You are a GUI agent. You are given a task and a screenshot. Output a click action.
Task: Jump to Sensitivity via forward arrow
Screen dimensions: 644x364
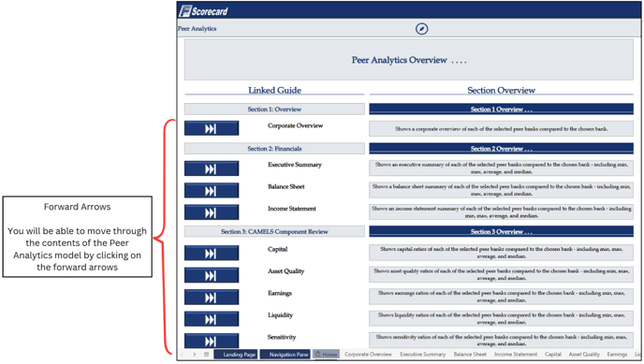coord(212,341)
